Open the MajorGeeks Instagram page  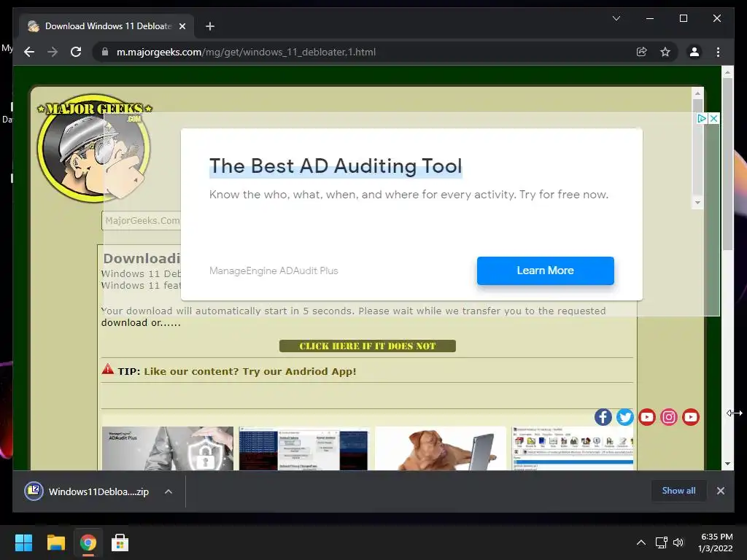[x=669, y=417]
